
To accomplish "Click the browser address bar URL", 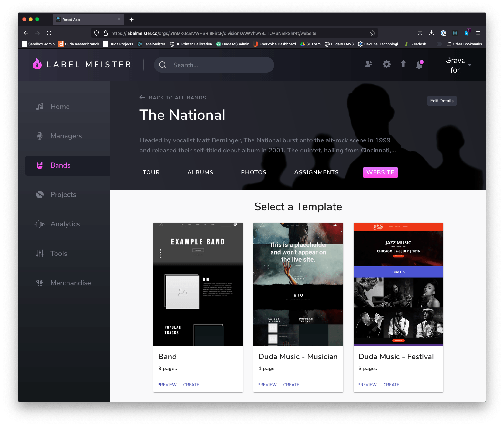I will (214, 33).
